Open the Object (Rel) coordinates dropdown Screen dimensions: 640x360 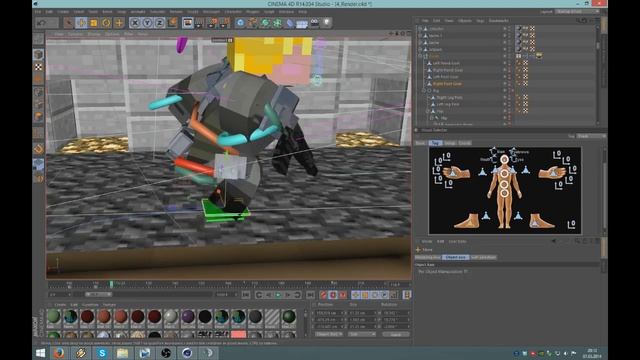[x=329, y=334]
